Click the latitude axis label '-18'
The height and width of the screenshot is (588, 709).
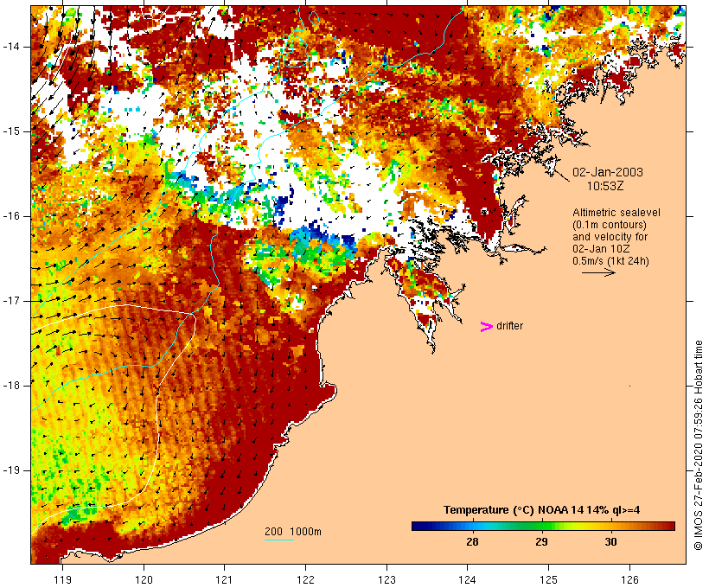point(10,386)
